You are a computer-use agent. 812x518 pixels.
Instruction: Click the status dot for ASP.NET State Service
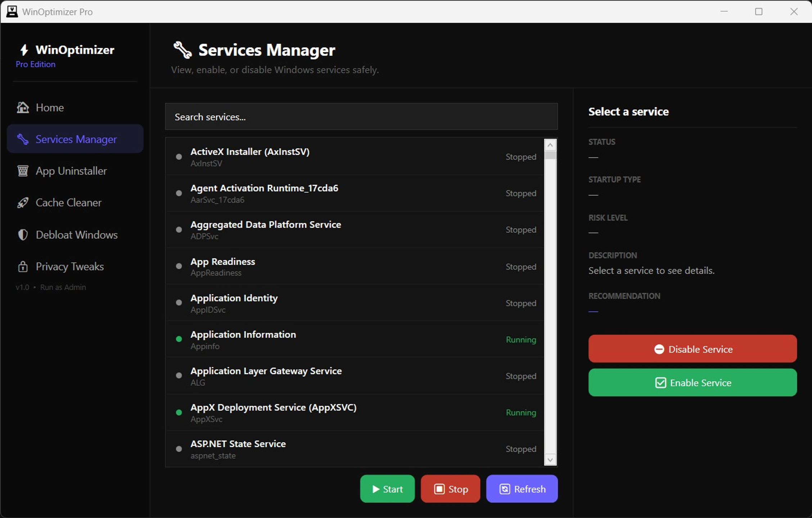coord(179,449)
